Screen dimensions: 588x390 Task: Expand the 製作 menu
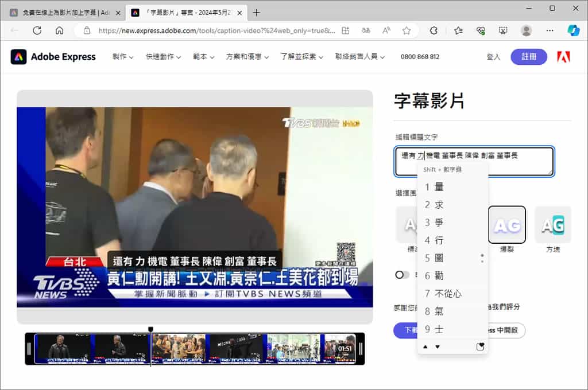[x=123, y=57]
